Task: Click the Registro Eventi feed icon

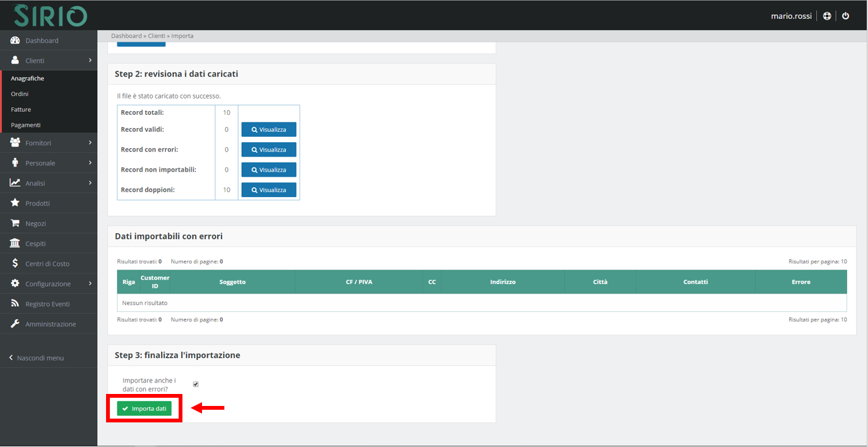Action: click(x=15, y=304)
